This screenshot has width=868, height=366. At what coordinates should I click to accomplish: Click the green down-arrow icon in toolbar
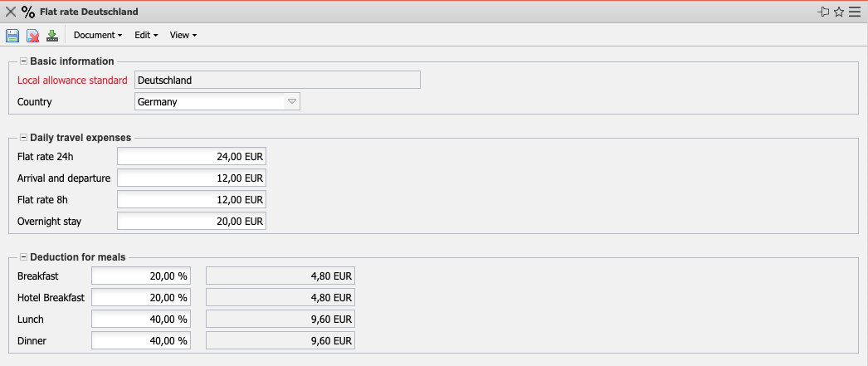click(x=52, y=35)
